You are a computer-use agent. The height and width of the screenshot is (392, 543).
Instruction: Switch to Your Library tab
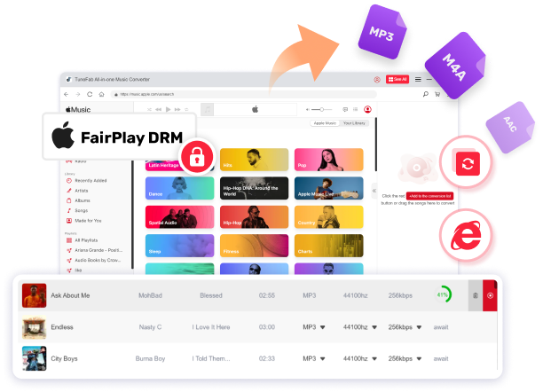click(354, 123)
